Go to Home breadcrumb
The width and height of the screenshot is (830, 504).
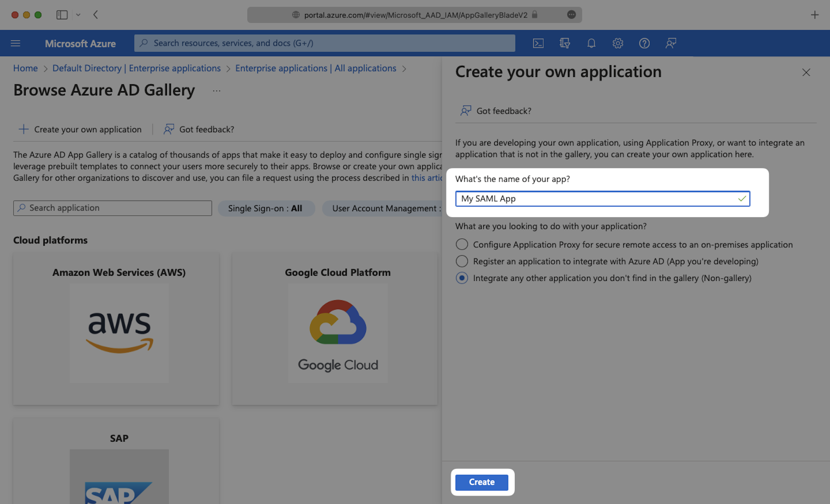pyautogui.click(x=25, y=68)
